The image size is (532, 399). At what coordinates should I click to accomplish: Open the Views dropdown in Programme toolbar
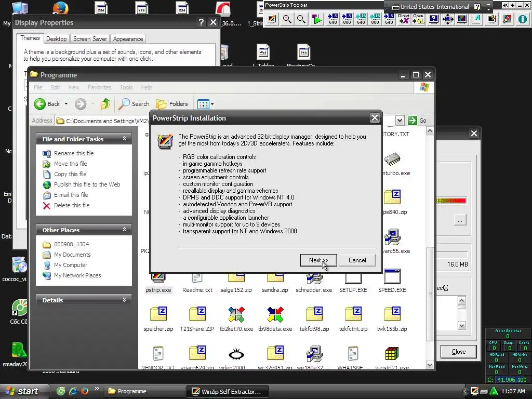pyautogui.click(x=212, y=104)
